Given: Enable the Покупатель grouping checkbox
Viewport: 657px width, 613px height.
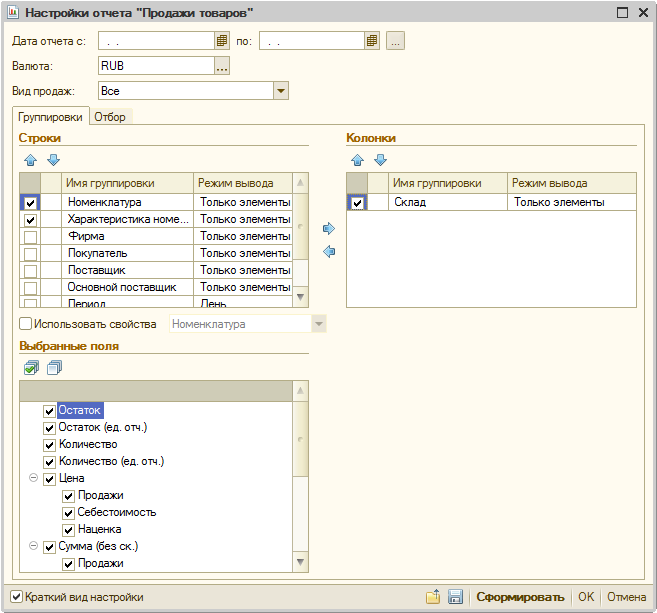Looking at the screenshot, I should point(30,254).
